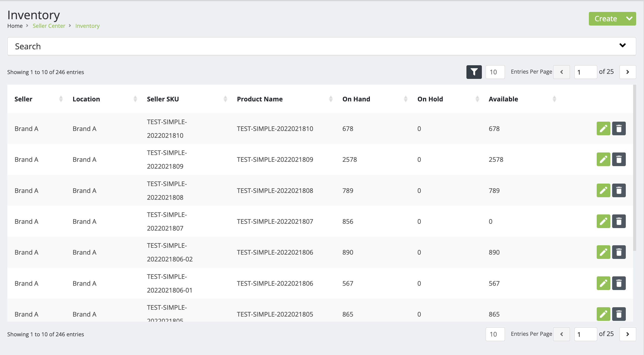Open the Create button dropdown arrow
Image resolution: width=644 pixels, height=355 pixels.
click(629, 19)
